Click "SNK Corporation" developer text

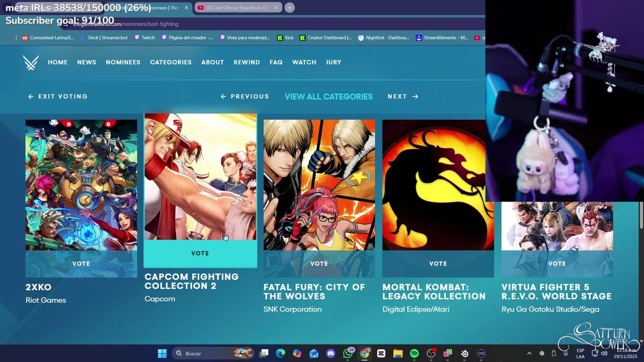tap(292, 309)
